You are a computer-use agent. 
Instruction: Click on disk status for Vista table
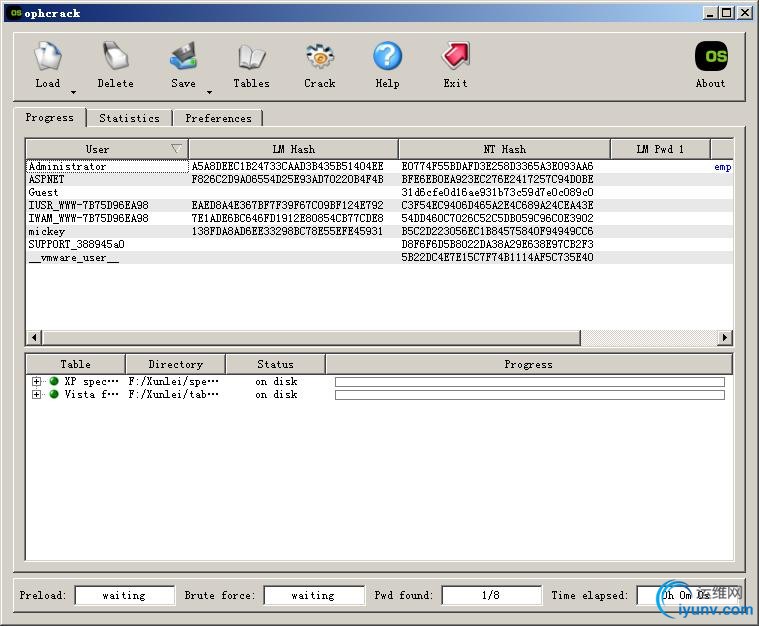[276, 395]
